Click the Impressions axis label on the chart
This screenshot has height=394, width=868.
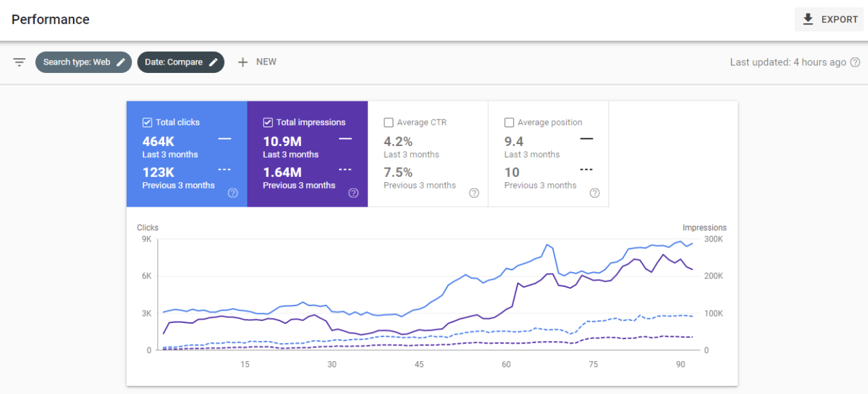coord(705,227)
